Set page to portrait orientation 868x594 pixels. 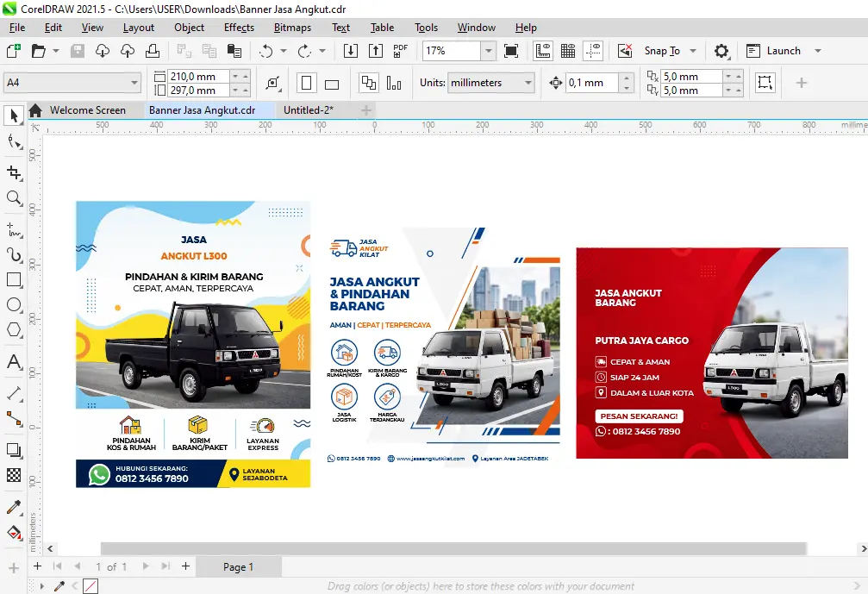[306, 83]
